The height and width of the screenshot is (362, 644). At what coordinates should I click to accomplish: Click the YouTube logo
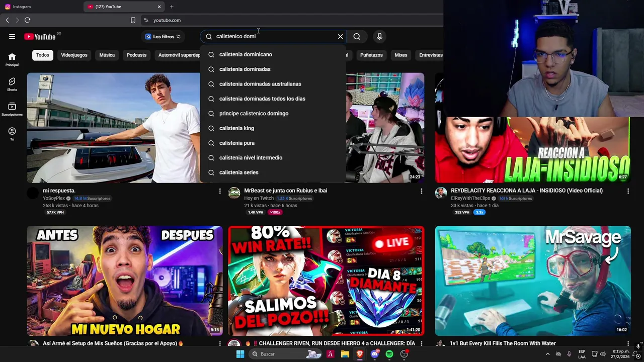(40, 37)
